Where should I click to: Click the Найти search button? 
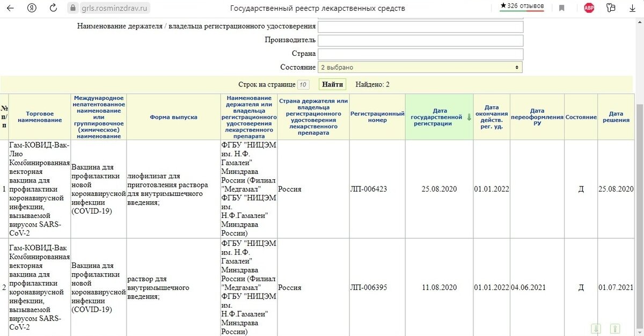click(x=333, y=85)
